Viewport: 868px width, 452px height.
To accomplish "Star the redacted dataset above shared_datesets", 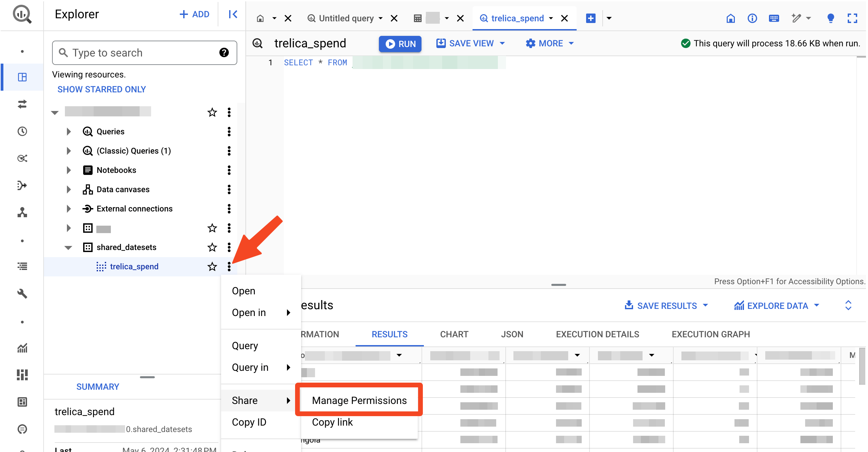I will tap(212, 228).
